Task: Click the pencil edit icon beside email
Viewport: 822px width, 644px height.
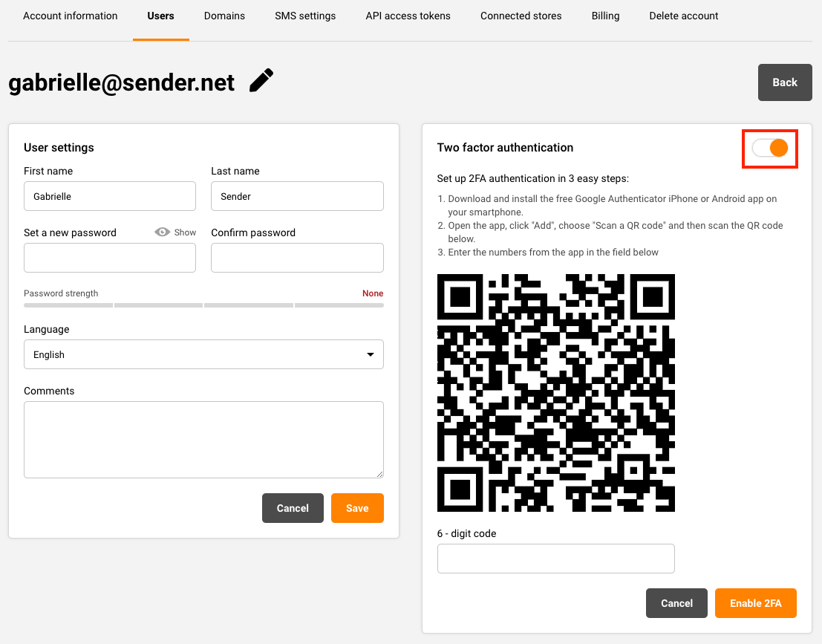Action: coord(261,81)
